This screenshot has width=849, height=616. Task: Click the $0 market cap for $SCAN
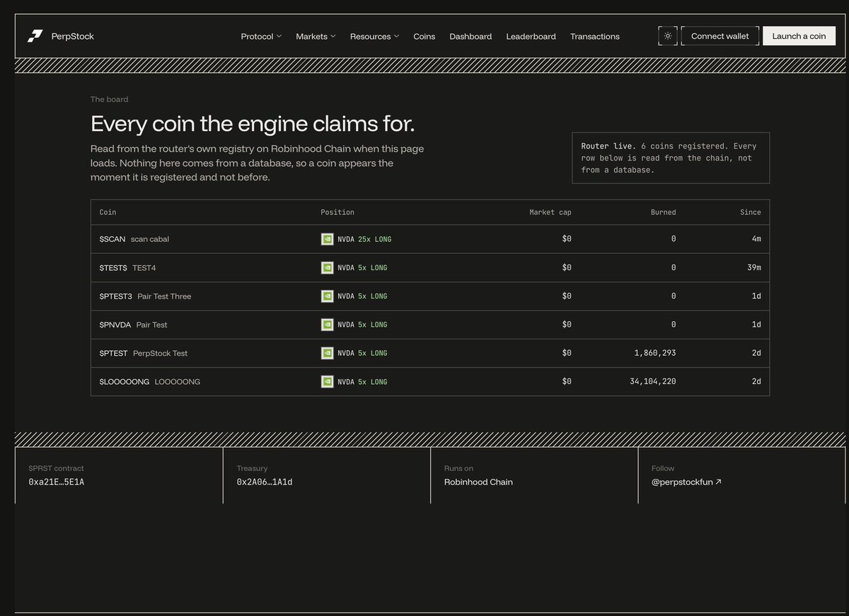pos(567,239)
